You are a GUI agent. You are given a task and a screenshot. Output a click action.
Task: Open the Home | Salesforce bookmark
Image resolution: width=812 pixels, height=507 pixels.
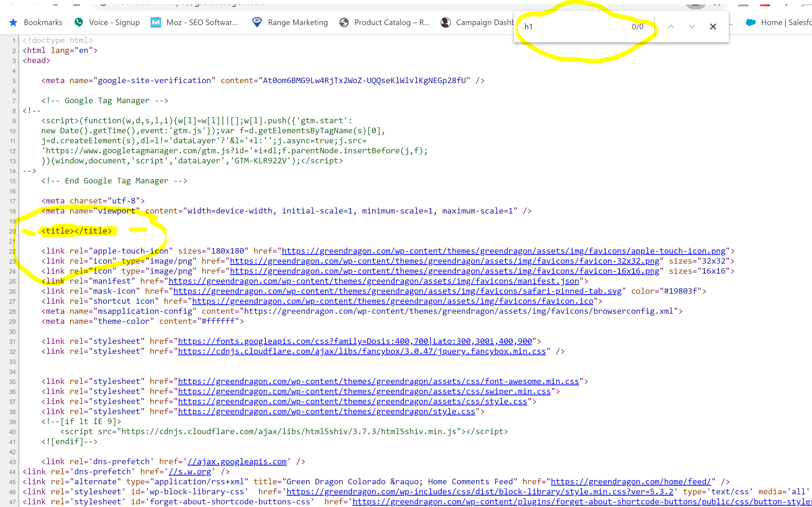click(786, 22)
